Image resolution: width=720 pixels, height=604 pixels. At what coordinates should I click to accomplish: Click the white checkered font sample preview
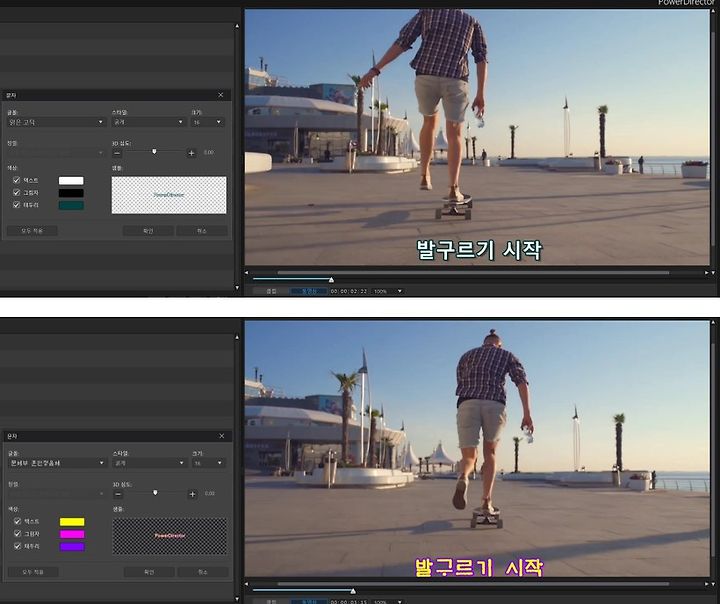click(169, 195)
